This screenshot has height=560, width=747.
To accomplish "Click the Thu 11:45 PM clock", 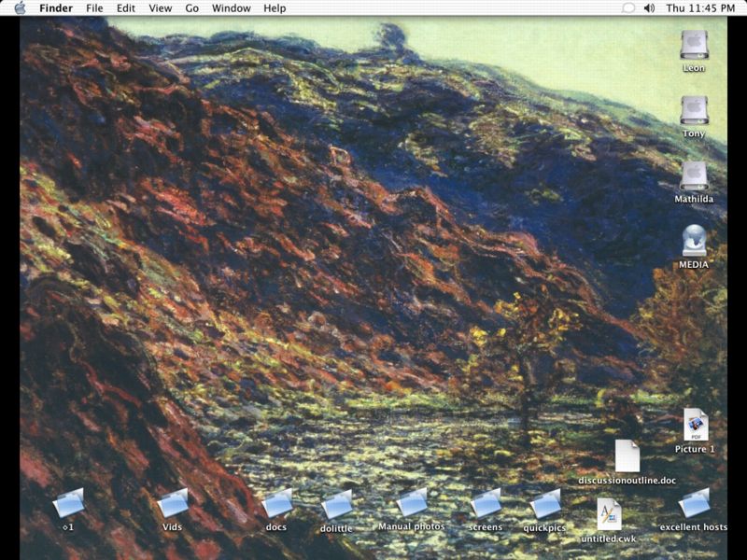I will coord(700,8).
